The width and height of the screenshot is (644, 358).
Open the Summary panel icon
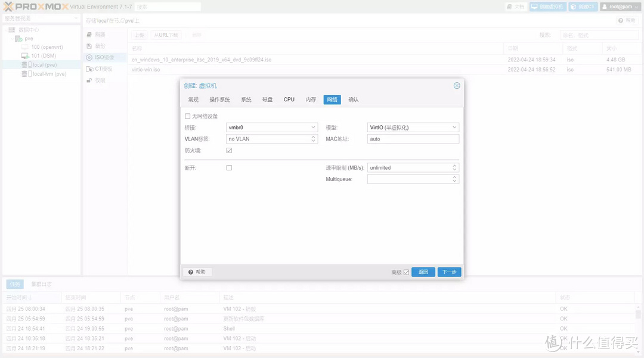[89, 35]
